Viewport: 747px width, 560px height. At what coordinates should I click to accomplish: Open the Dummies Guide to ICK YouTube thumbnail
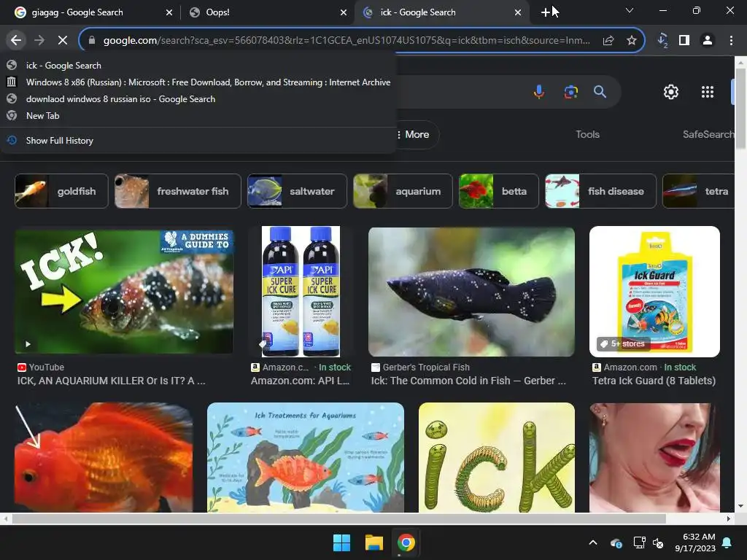tap(124, 292)
